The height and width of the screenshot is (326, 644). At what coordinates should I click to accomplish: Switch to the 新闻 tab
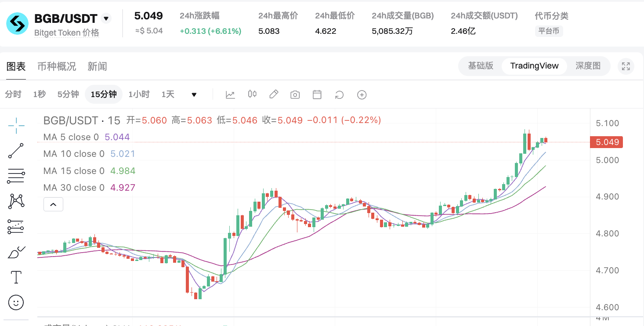[98, 66]
